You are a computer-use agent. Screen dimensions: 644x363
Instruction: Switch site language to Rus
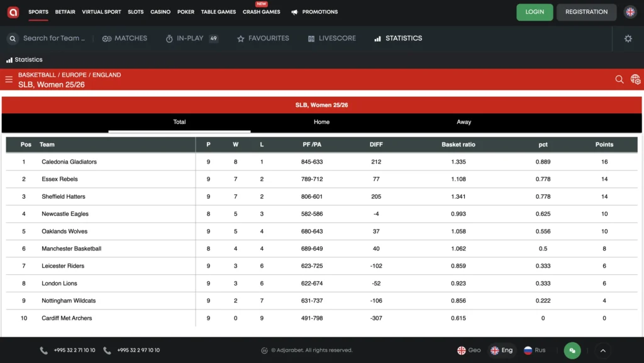pyautogui.click(x=534, y=350)
